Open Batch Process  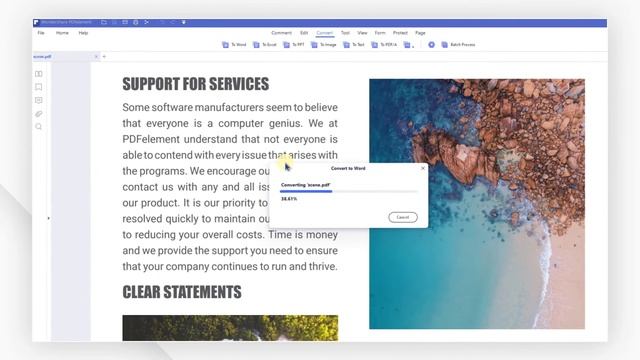coord(458,45)
